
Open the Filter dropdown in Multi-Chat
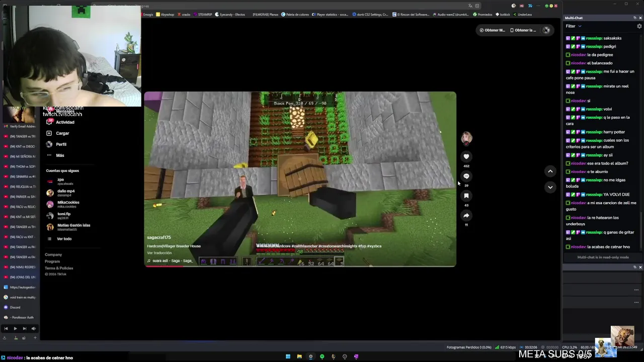574,26
